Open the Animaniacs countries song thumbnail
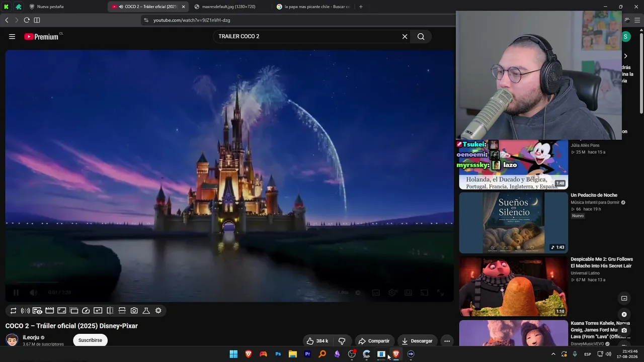Viewport: 644px width, 362px height. click(513, 164)
